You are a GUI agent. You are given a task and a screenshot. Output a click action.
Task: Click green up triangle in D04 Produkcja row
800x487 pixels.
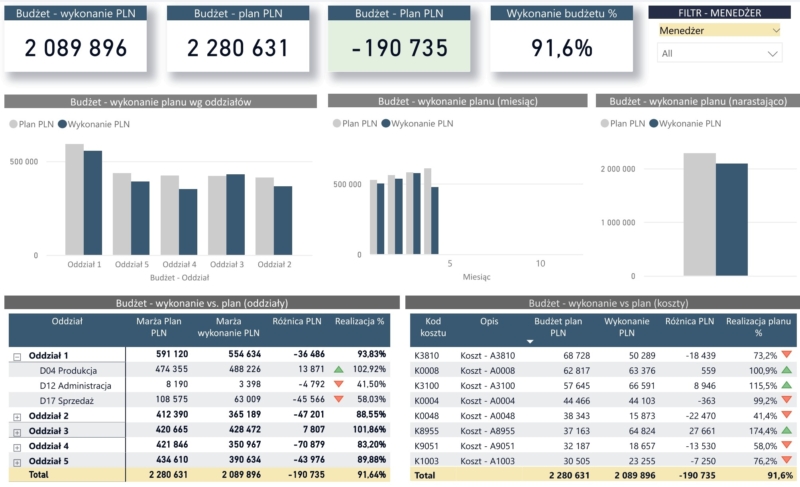point(340,370)
